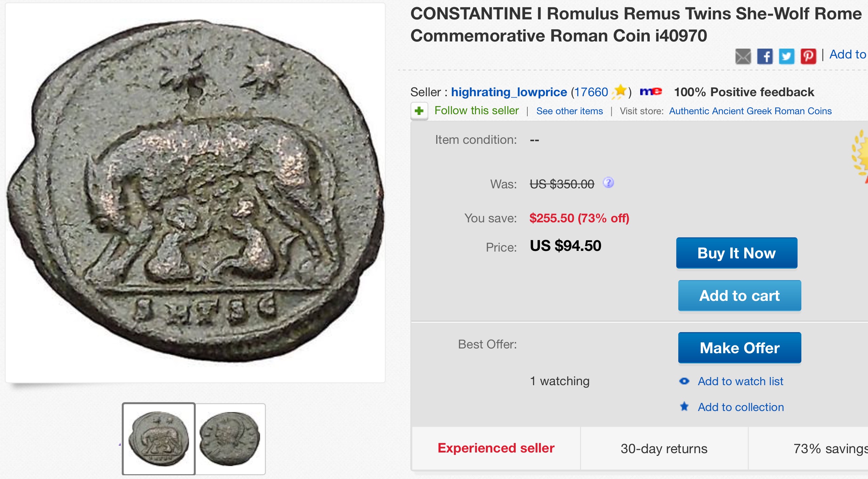Click the seller's feedback star icon
868x479 pixels.
coord(619,92)
